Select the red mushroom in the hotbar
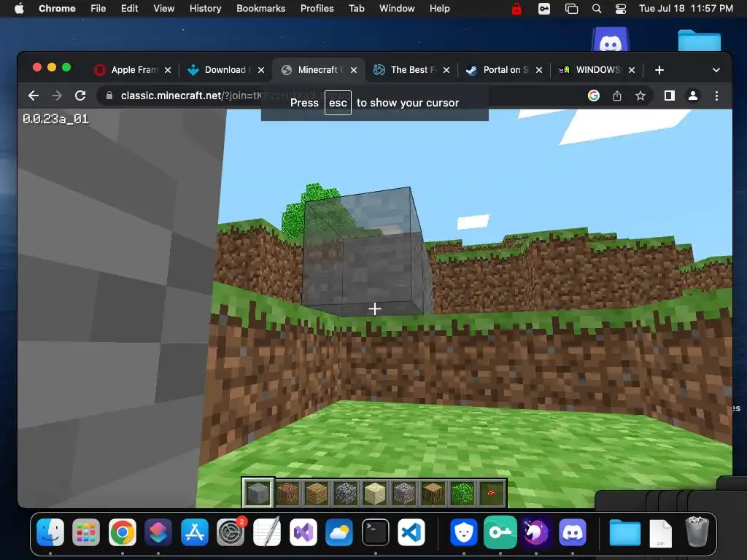The width and height of the screenshot is (747, 560). [491, 493]
